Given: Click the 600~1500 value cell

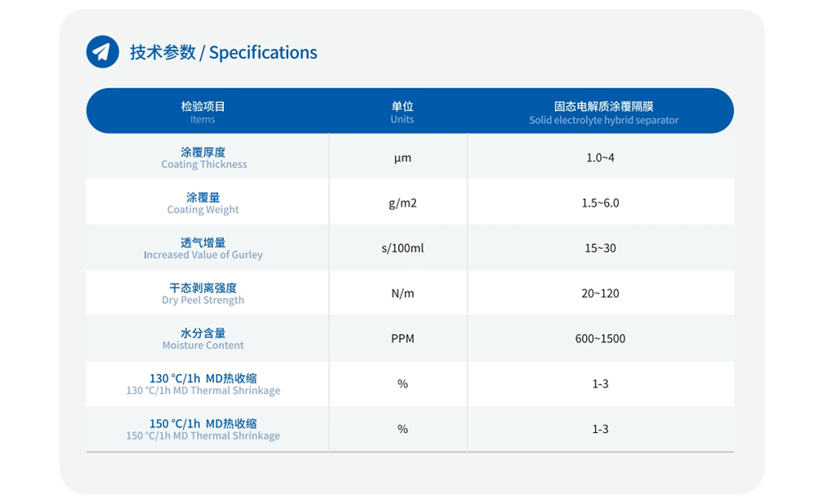Looking at the screenshot, I should coord(600,339).
